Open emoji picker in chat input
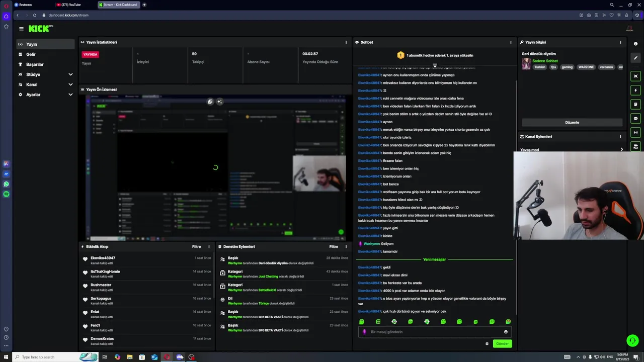Screen dimensions: 644x362 506,332
